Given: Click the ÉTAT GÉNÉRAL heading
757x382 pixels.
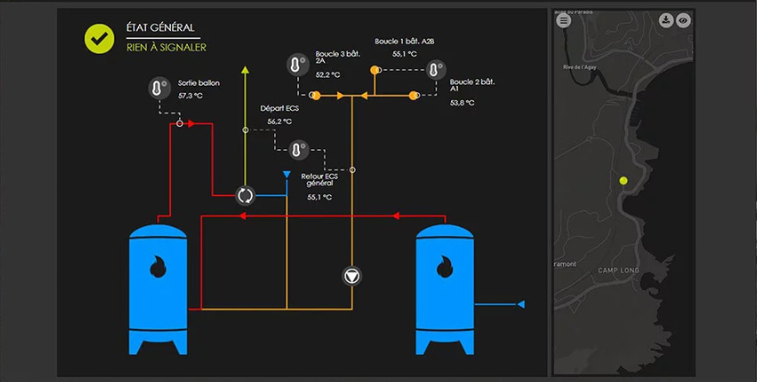Looking at the screenshot, I should coord(160,28).
